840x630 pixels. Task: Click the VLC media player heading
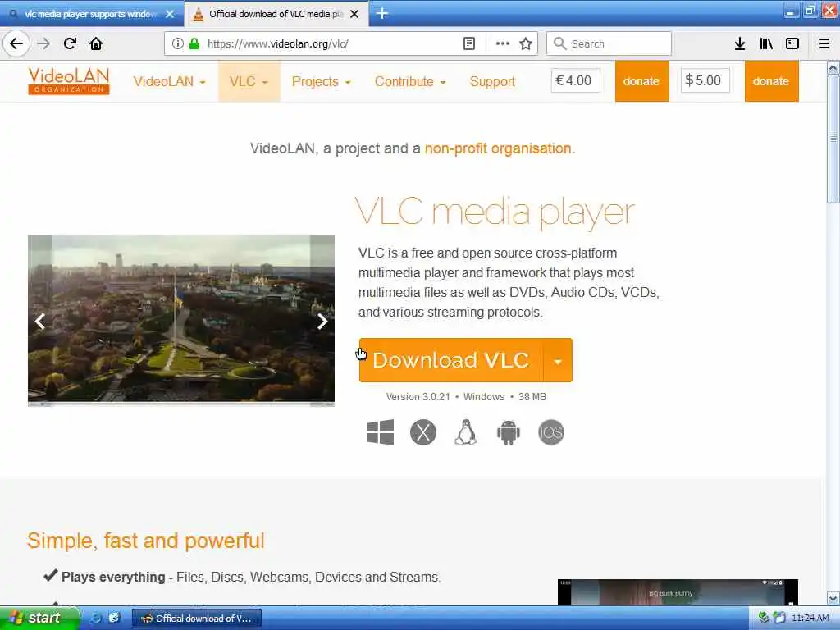[495, 212]
